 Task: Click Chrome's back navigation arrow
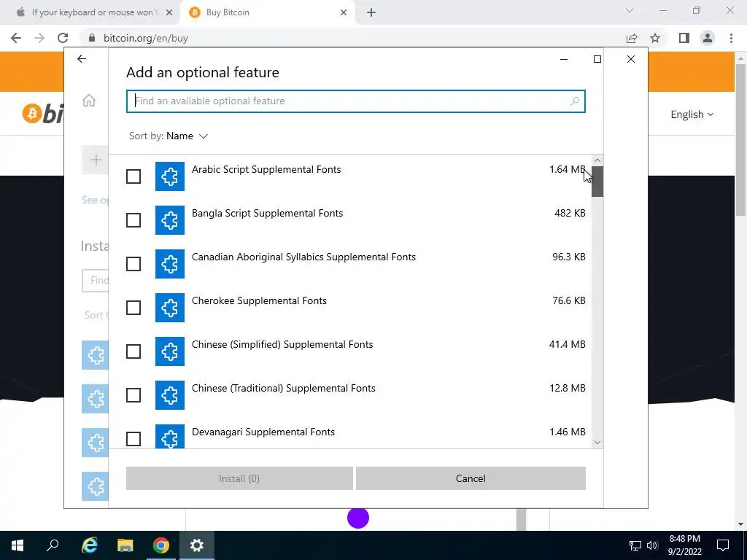tap(16, 38)
